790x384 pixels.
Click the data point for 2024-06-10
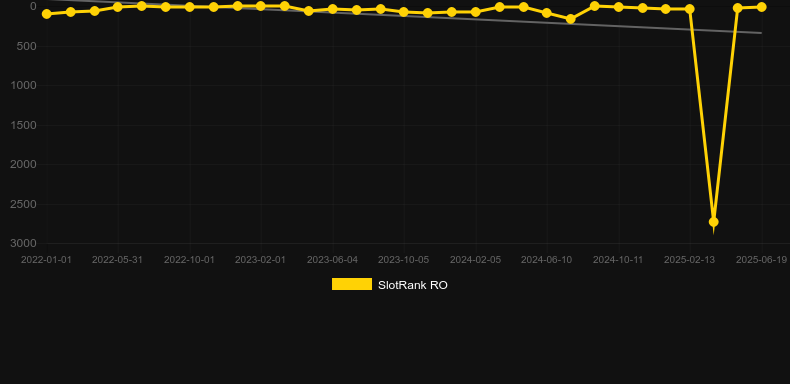tap(547, 13)
